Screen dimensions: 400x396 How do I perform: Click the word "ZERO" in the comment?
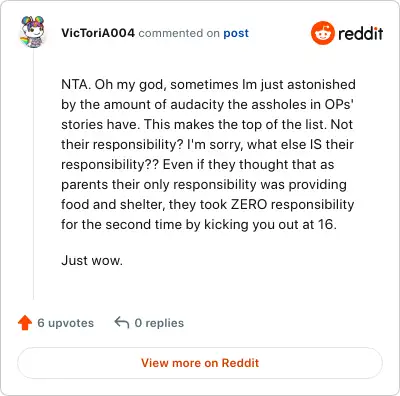pyautogui.click(x=249, y=204)
